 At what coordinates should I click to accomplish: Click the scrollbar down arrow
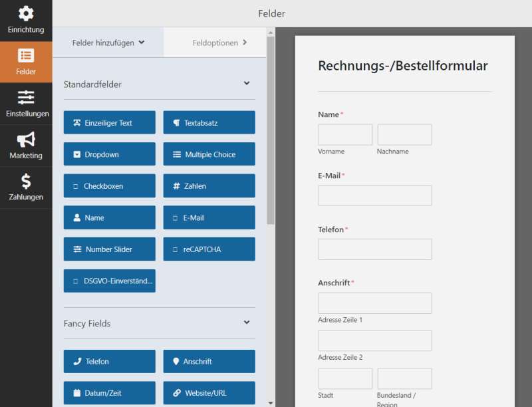[271, 403]
